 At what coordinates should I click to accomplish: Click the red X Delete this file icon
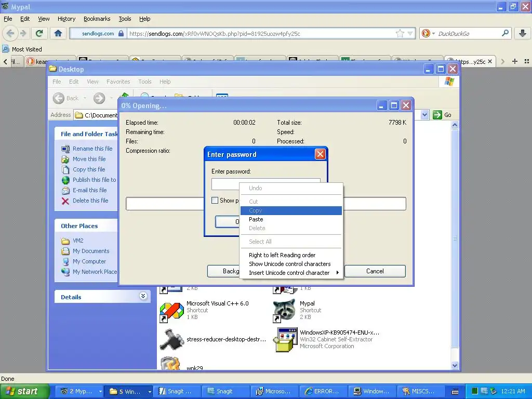[x=65, y=201]
